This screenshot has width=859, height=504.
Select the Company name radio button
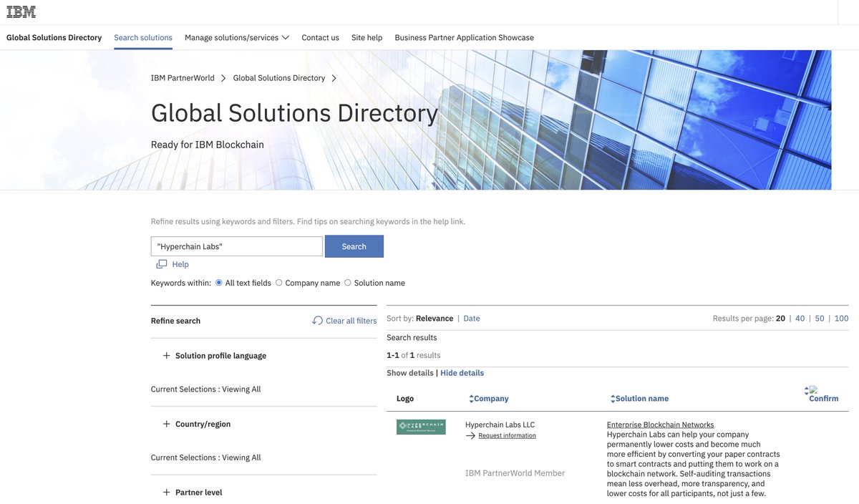[x=279, y=283]
